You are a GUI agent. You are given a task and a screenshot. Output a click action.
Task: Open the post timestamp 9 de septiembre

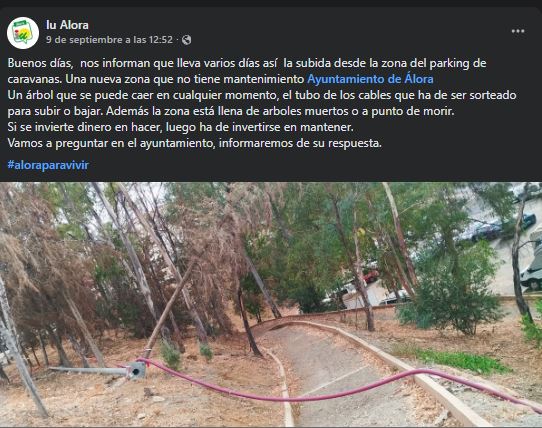tap(109, 40)
